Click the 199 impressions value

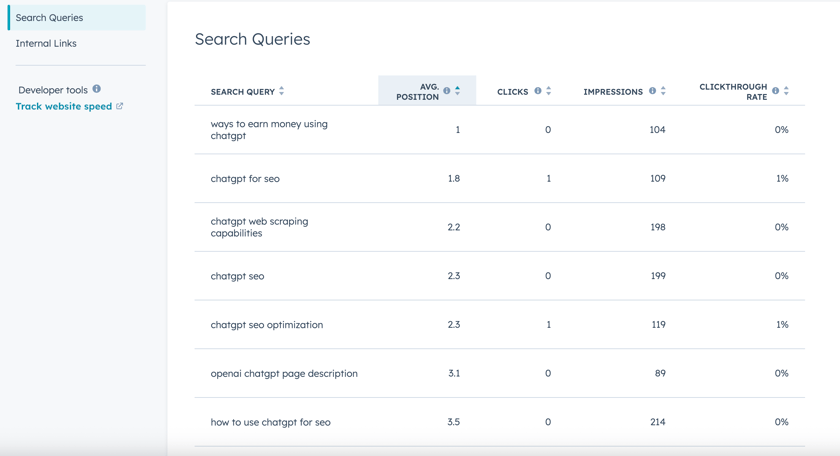(658, 276)
